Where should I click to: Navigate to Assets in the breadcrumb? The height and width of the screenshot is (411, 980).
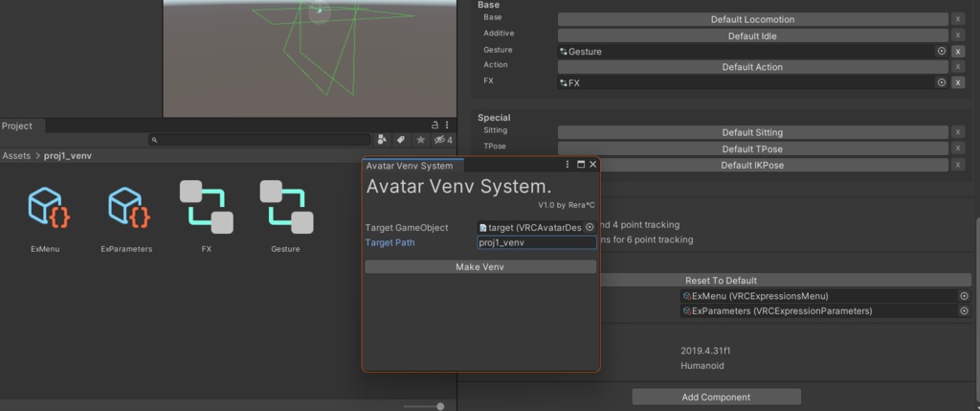pyautogui.click(x=16, y=156)
